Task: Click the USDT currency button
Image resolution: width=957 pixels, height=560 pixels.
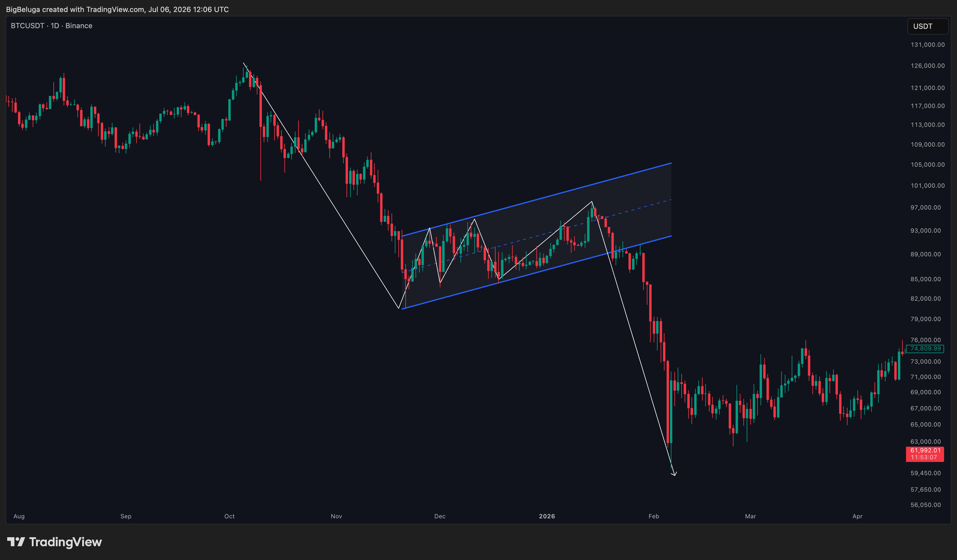Action: [927, 26]
